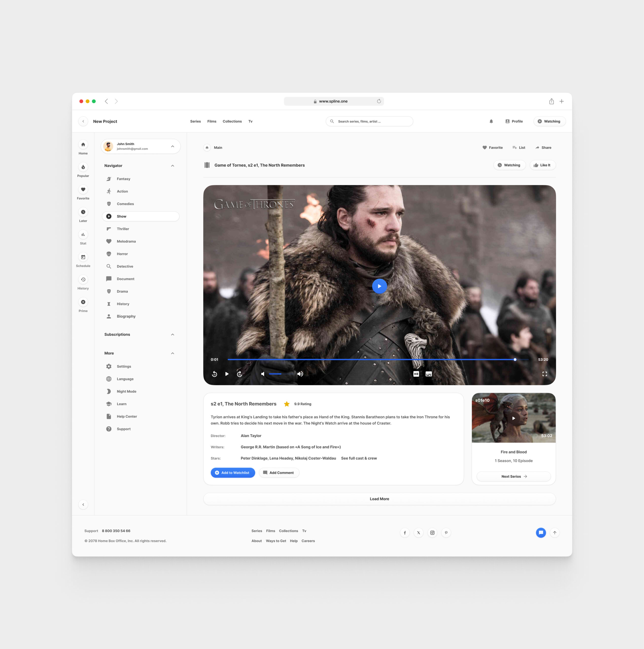The image size is (644, 649).
Task: Open a new browser tab with plus icon
Action: 561,101
